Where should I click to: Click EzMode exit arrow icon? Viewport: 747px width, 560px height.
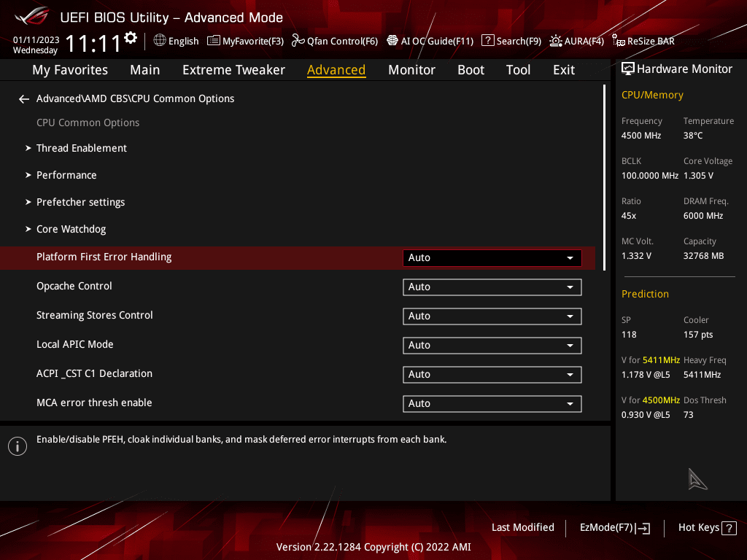pos(643,528)
